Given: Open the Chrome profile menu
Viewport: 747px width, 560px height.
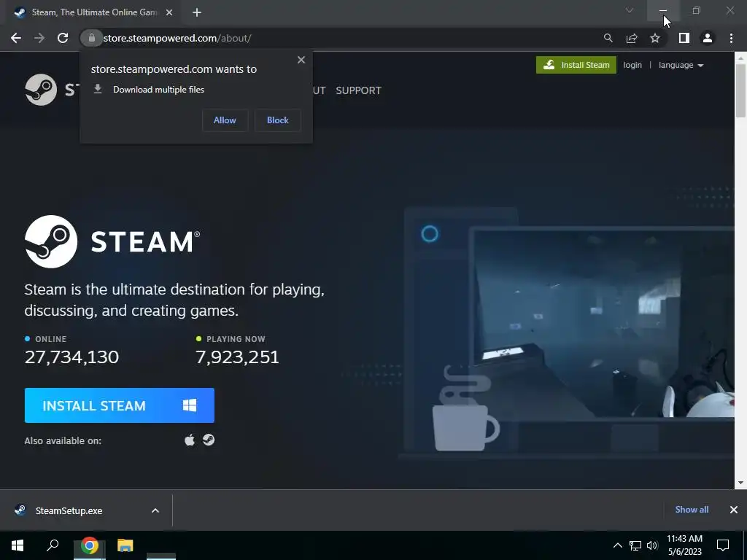Looking at the screenshot, I should tap(708, 38).
